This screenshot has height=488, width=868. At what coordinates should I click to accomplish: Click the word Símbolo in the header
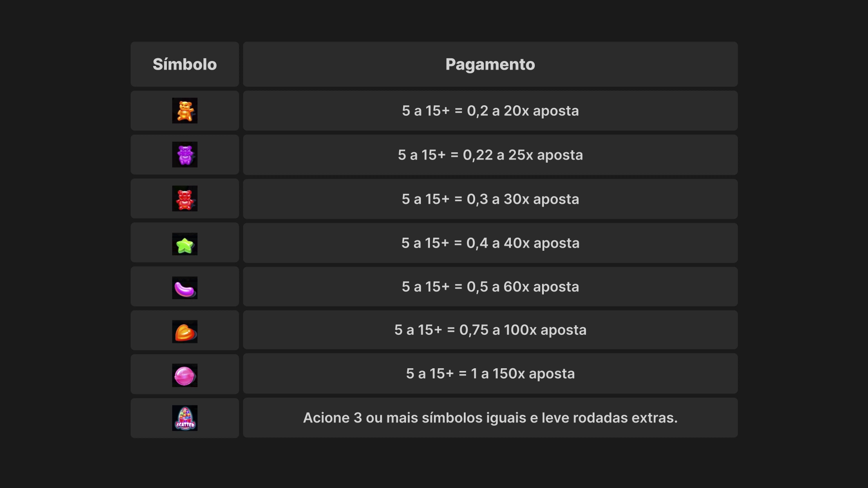tap(184, 64)
